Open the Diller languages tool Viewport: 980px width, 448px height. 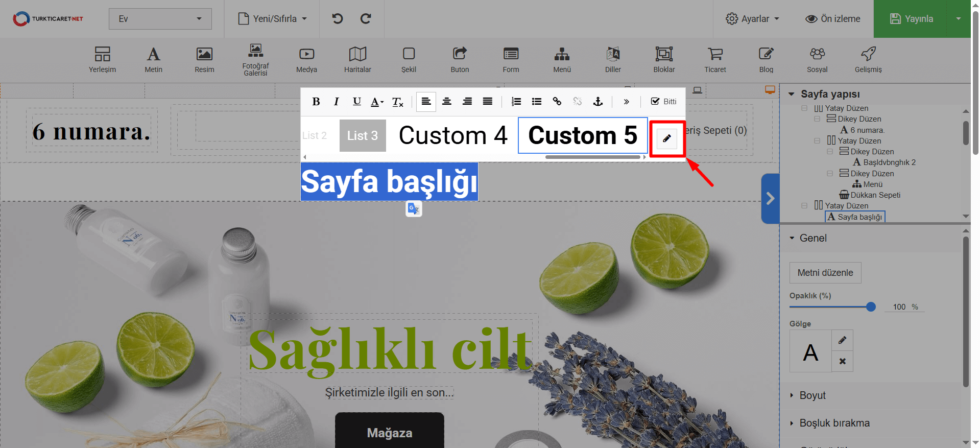pos(613,60)
